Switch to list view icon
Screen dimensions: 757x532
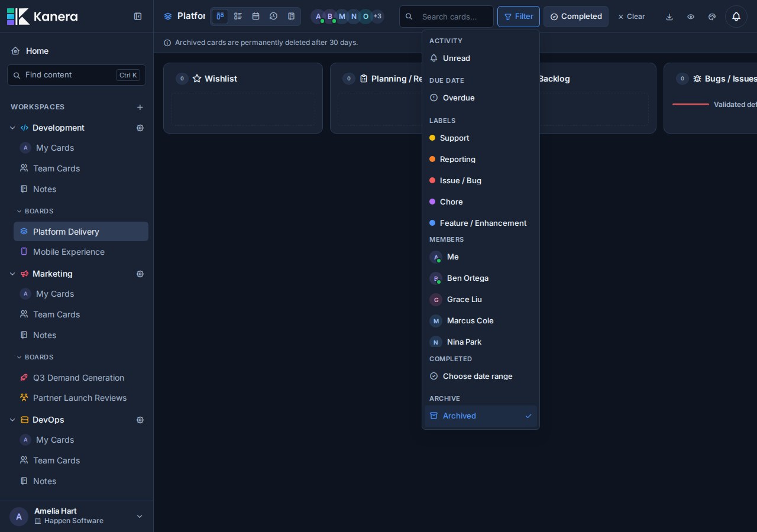coord(238,17)
